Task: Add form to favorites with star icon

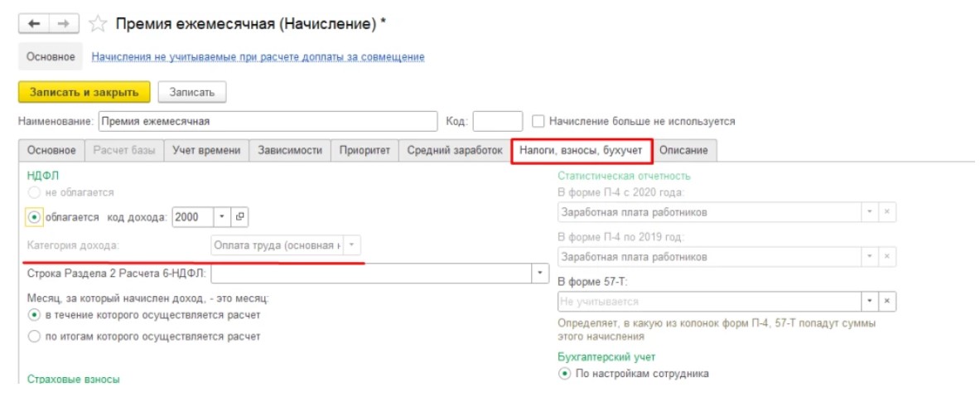Action: click(98, 24)
